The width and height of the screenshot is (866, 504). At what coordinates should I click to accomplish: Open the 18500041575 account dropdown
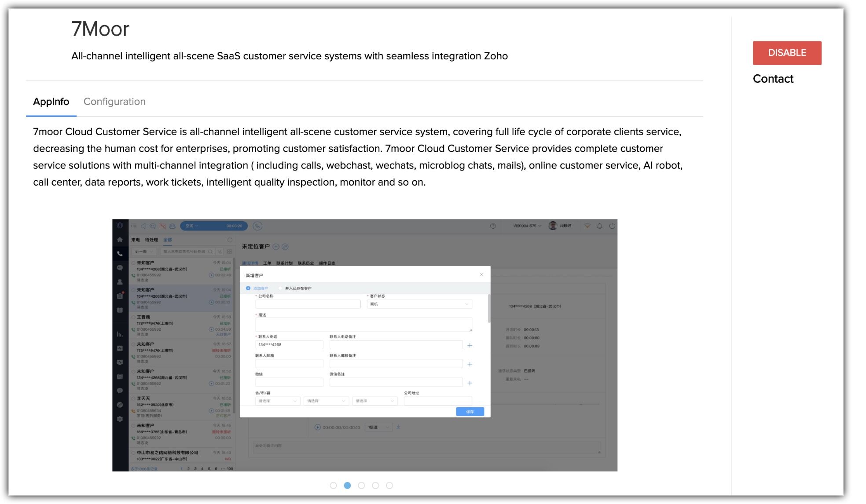(527, 226)
